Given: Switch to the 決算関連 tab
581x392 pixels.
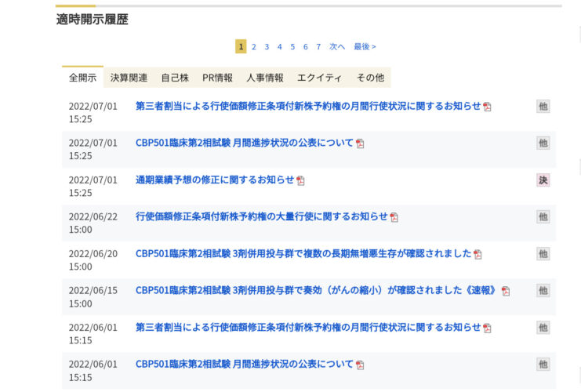Looking at the screenshot, I should click(129, 78).
